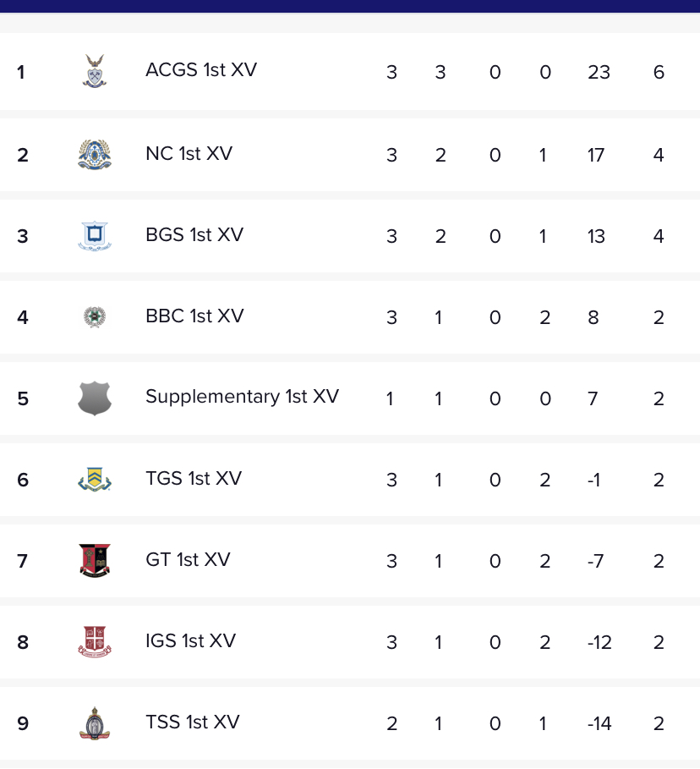
Task: Click the BBC 1st XV team crest
Action: (x=95, y=316)
